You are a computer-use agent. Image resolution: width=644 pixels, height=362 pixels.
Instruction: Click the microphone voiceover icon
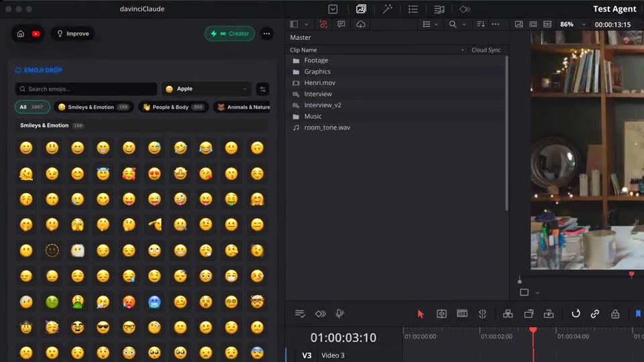(339, 314)
